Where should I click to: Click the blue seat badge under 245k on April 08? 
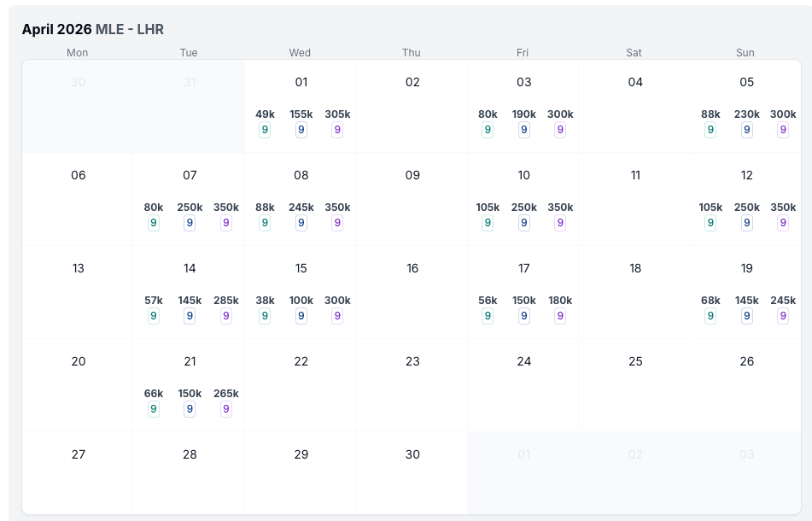301,223
